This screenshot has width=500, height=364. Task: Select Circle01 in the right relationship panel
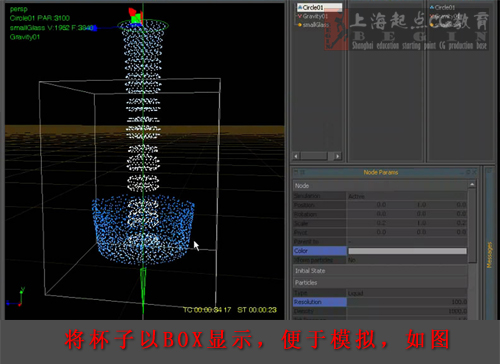[444, 7]
